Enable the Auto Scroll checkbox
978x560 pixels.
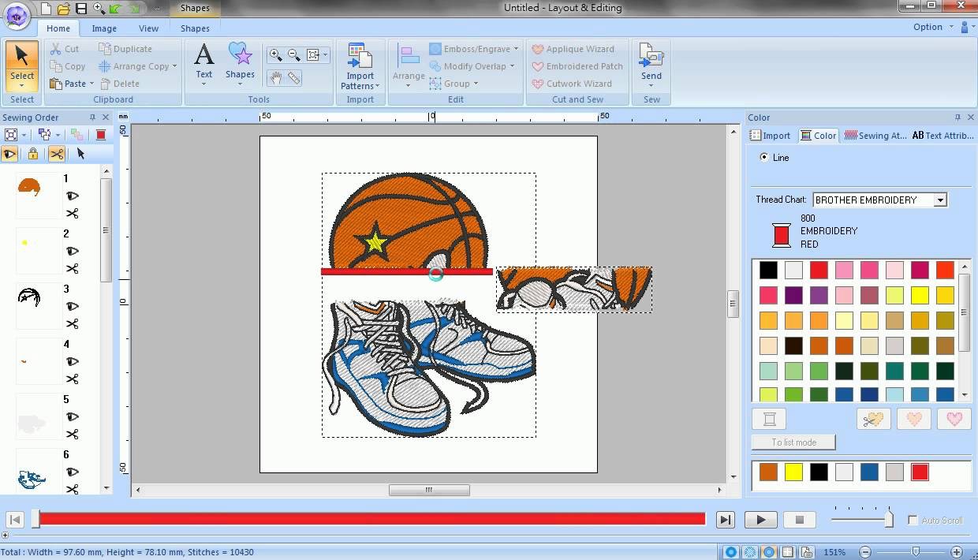pos(913,521)
